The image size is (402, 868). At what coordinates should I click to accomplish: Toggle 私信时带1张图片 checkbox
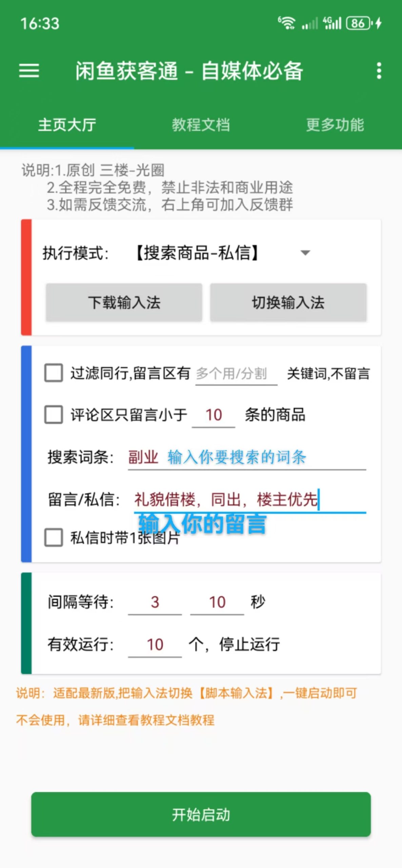click(54, 538)
